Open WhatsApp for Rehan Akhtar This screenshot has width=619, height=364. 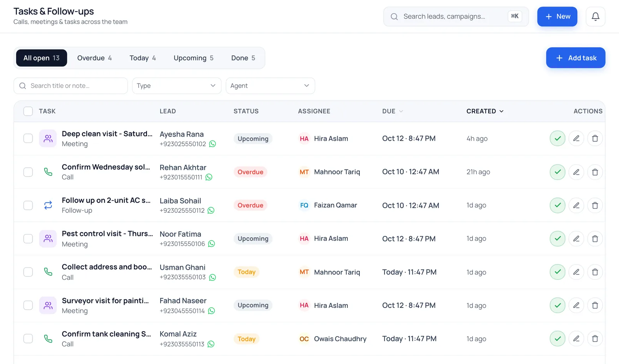209,177
